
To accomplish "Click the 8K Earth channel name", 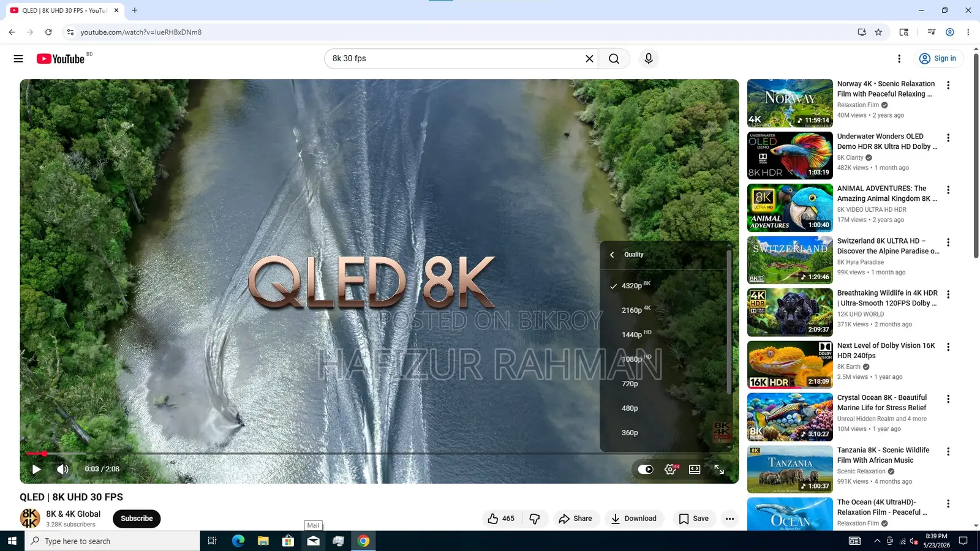I will [x=849, y=367].
